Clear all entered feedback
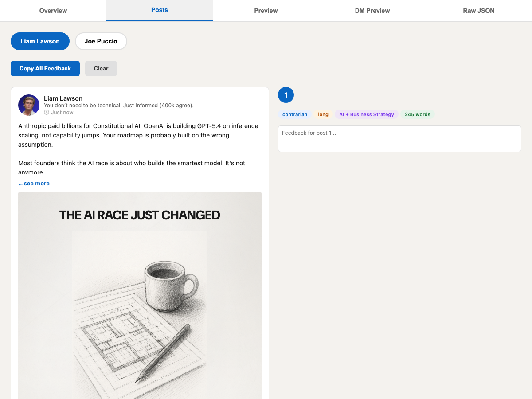The width and height of the screenshot is (532, 399). click(x=101, y=68)
